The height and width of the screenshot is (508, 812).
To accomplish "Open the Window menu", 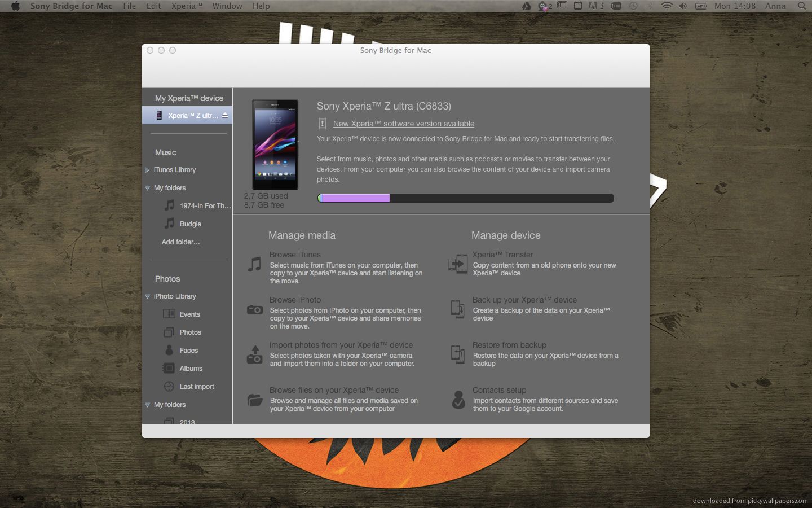I will pos(227,6).
